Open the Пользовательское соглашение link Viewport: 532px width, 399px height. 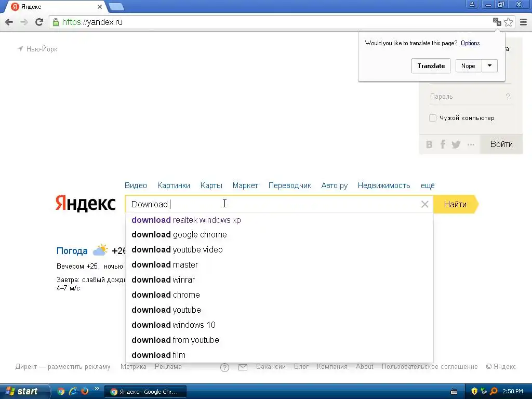[x=430, y=366]
